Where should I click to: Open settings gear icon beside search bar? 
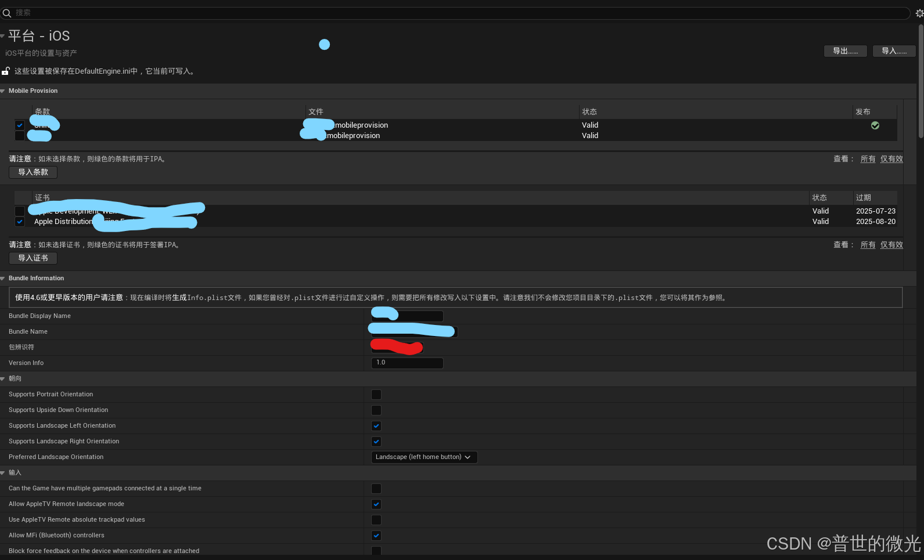919,13
